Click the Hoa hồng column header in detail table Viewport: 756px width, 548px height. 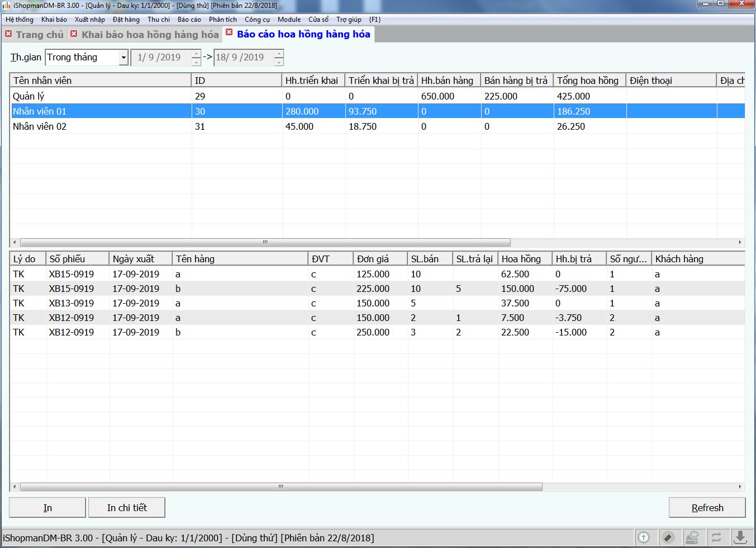tap(525, 259)
